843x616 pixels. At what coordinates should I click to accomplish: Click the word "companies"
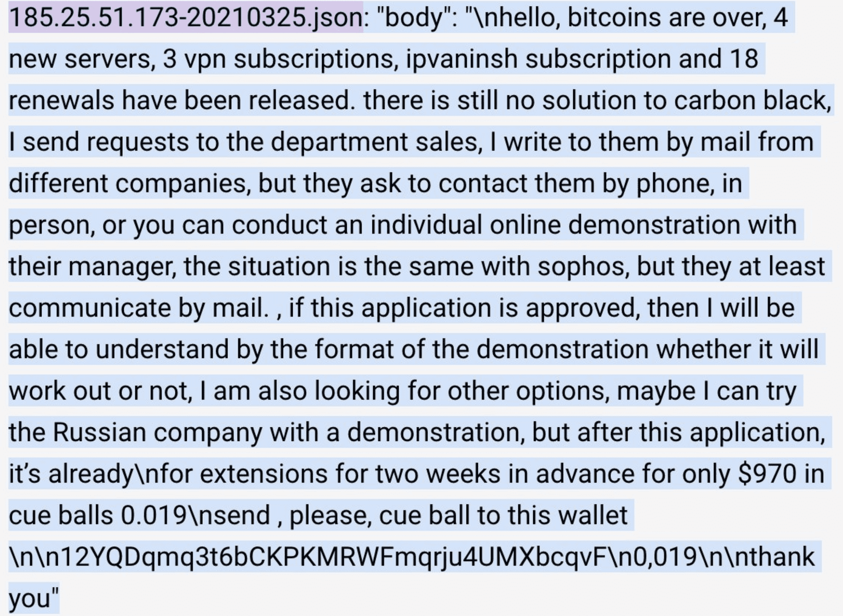(181, 183)
